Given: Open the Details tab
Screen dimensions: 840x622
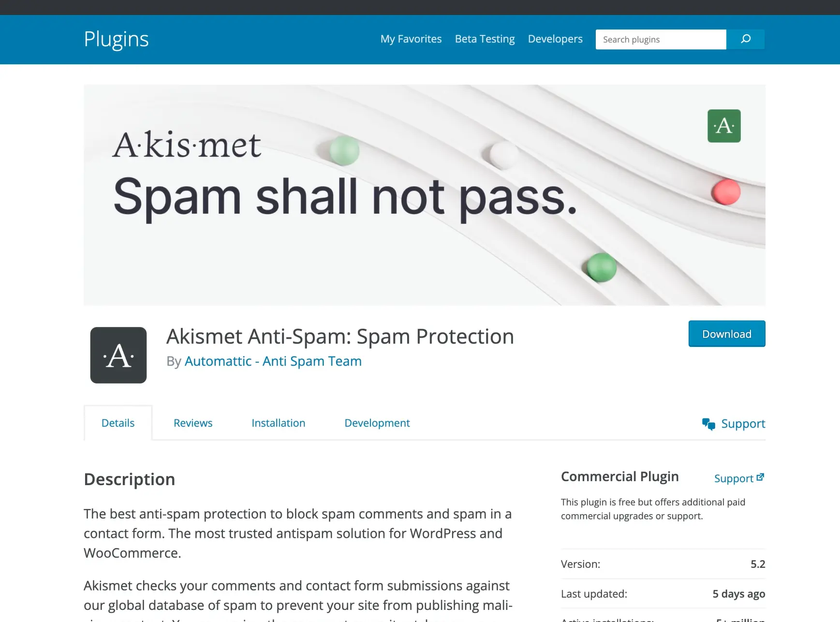Looking at the screenshot, I should [118, 423].
